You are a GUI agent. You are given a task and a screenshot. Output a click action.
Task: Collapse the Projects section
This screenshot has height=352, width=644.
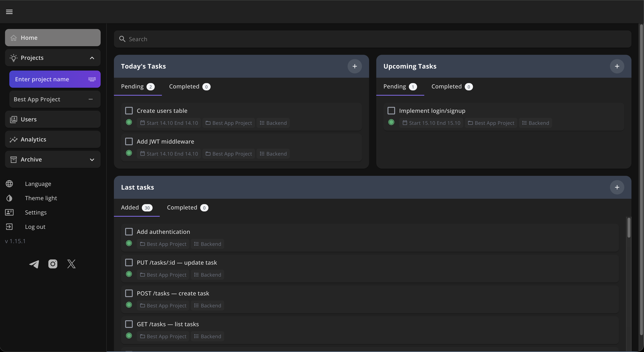click(x=92, y=58)
